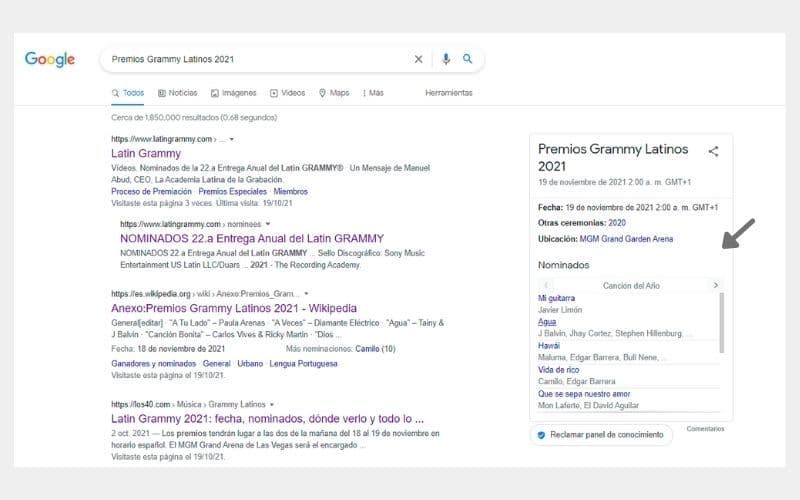Go to the Videos tab

(287, 93)
